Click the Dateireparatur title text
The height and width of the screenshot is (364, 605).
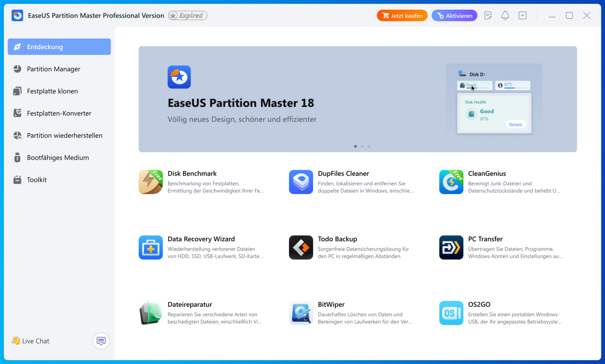coord(190,305)
